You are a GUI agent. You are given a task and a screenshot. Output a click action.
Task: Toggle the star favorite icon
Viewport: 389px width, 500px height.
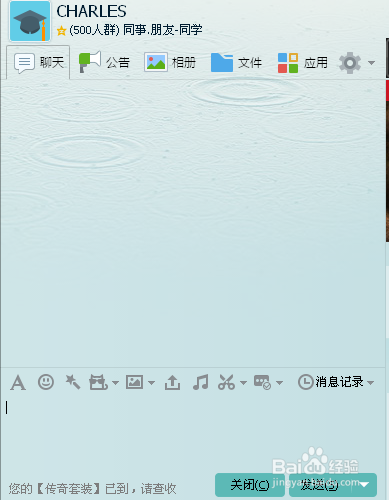pyautogui.click(x=61, y=31)
